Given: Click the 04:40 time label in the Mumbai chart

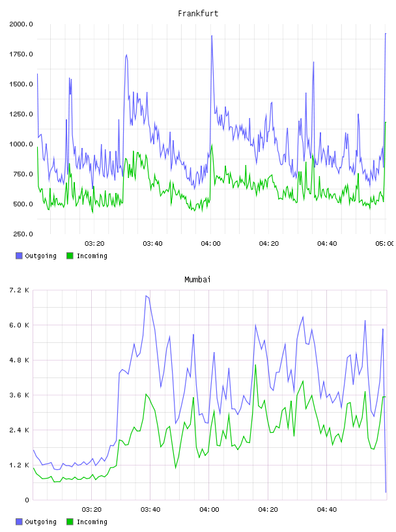Looking at the screenshot, I should (327, 510).
